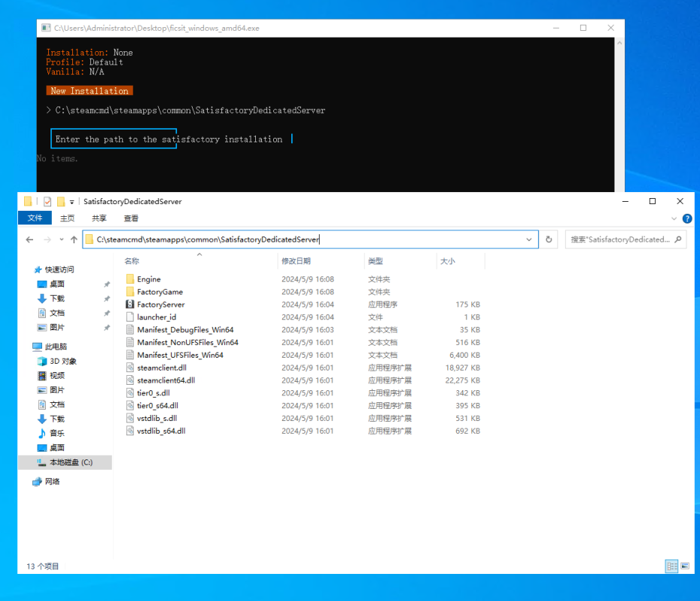Open pinned 下载 under quick access
700x601 pixels.
[x=56, y=298]
